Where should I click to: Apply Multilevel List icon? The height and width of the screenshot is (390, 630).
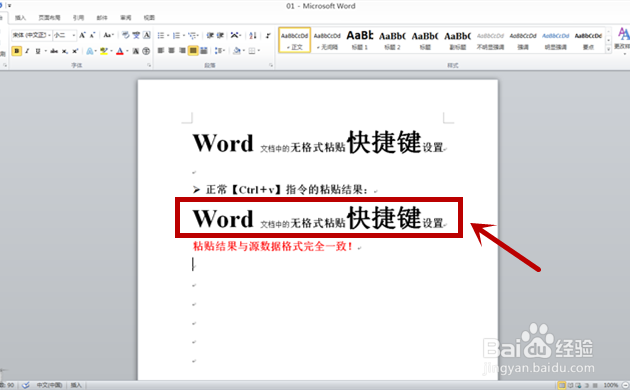tap(192, 35)
